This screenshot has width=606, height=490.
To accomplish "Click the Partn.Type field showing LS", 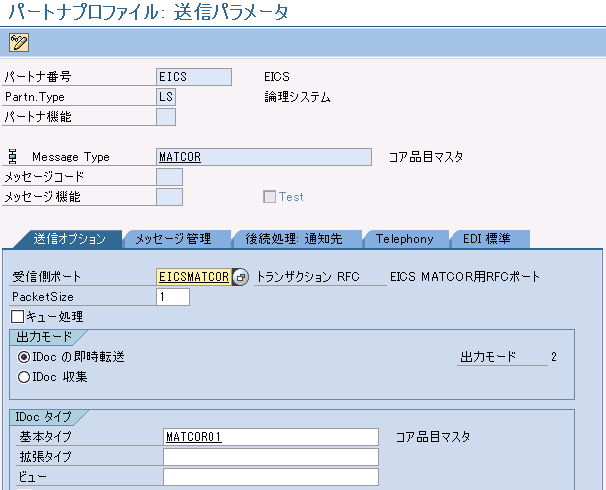I will click(166, 97).
